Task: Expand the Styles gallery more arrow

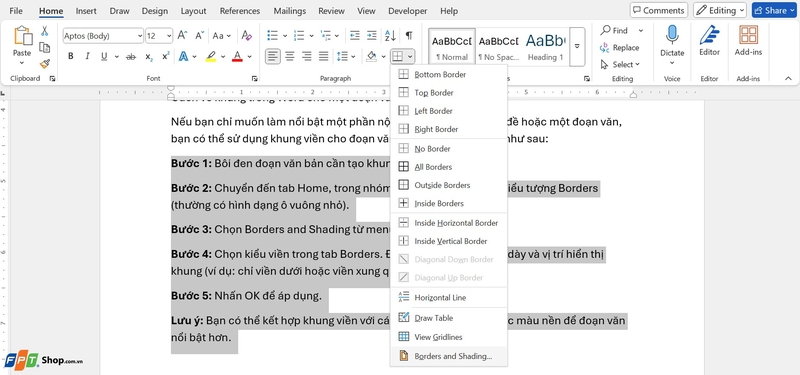Action: (x=577, y=46)
